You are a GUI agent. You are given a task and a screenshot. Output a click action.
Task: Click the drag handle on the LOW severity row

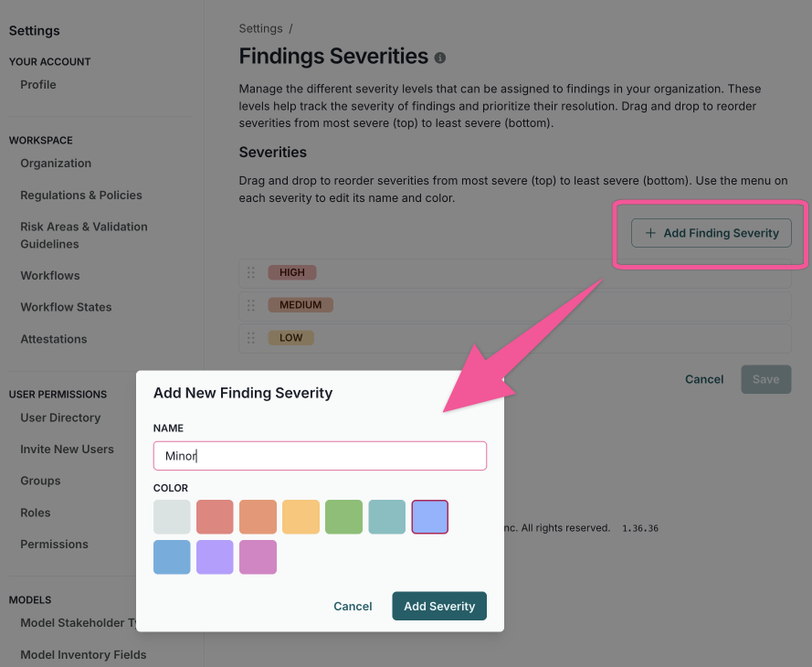pos(251,337)
